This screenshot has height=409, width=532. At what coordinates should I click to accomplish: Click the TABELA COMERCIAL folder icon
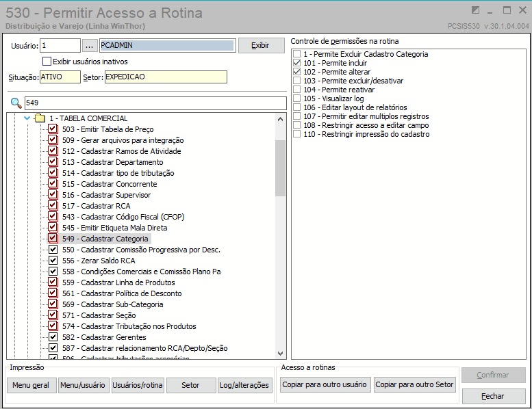pos(40,118)
